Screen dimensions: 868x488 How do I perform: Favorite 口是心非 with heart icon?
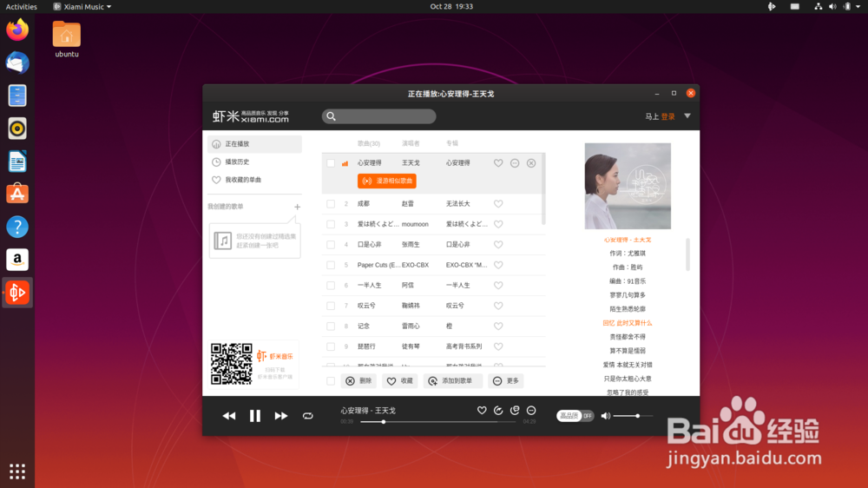[498, 245]
